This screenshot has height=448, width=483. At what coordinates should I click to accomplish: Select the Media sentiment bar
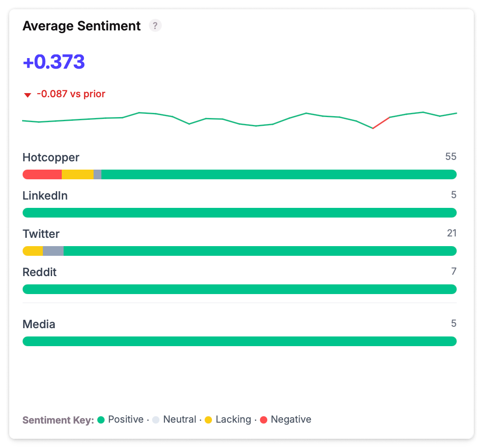(239, 341)
